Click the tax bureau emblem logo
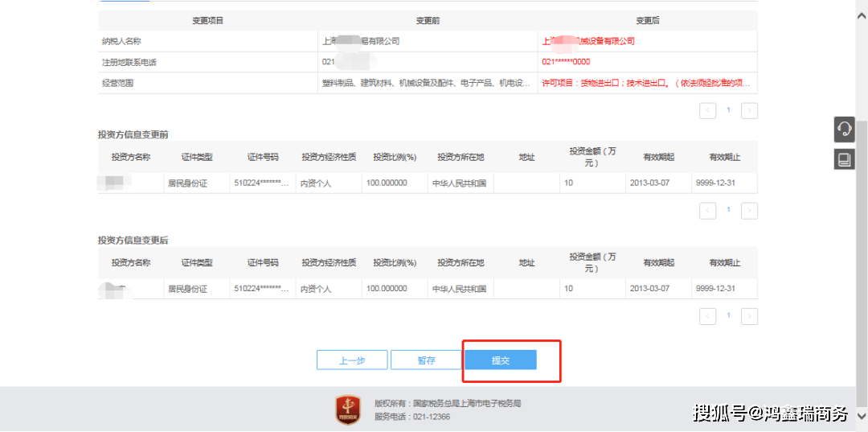This screenshot has width=868, height=432. tap(348, 410)
